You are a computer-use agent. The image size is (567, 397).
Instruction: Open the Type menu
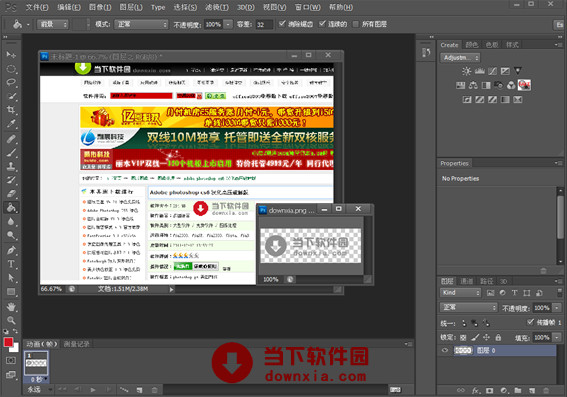(x=158, y=7)
